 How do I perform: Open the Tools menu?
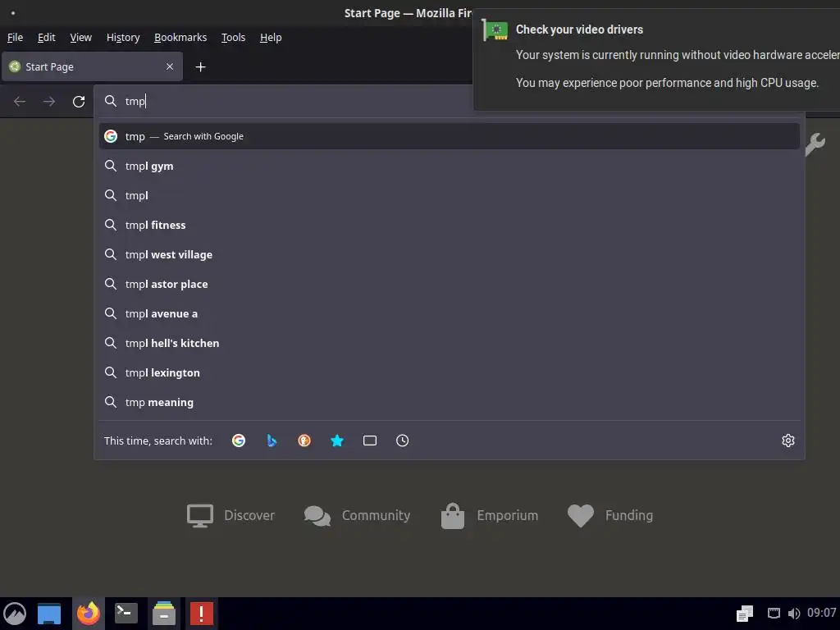tap(234, 38)
